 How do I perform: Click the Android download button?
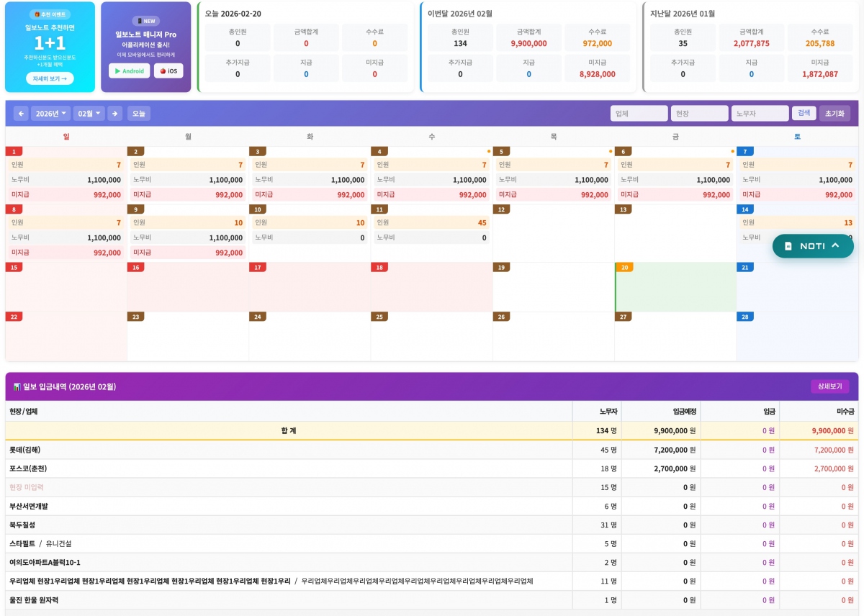pyautogui.click(x=130, y=71)
